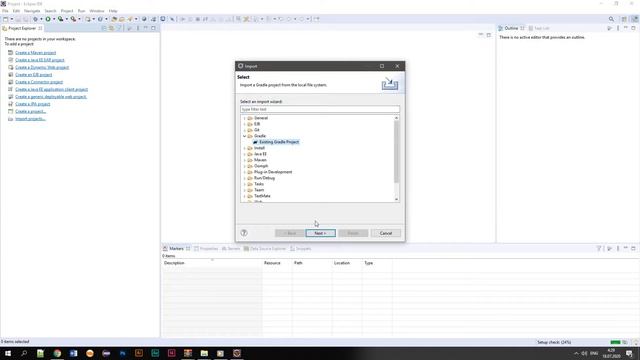This screenshot has width=640, height=360.
Task: Open the Help menu
Action: click(113, 11)
